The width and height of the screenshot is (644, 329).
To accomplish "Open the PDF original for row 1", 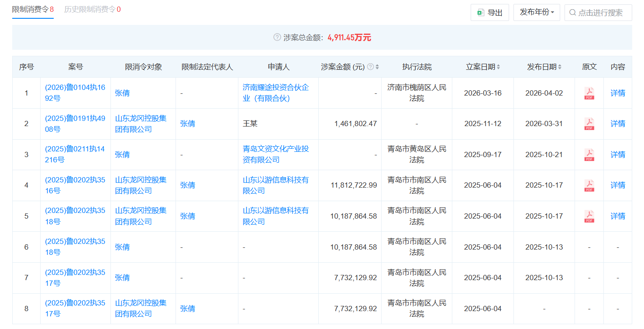I will point(589,93).
